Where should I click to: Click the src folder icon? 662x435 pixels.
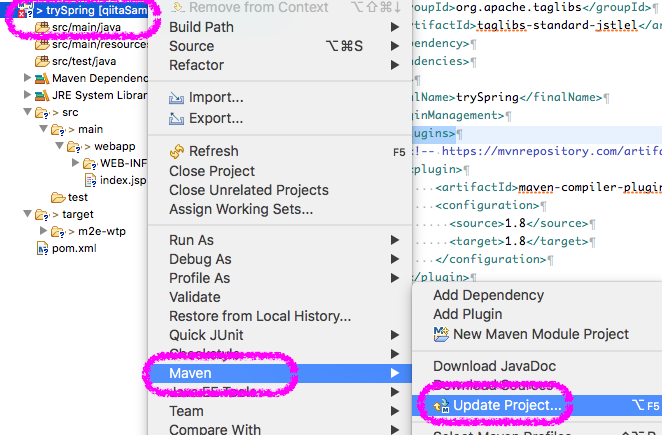pos(43,113)
